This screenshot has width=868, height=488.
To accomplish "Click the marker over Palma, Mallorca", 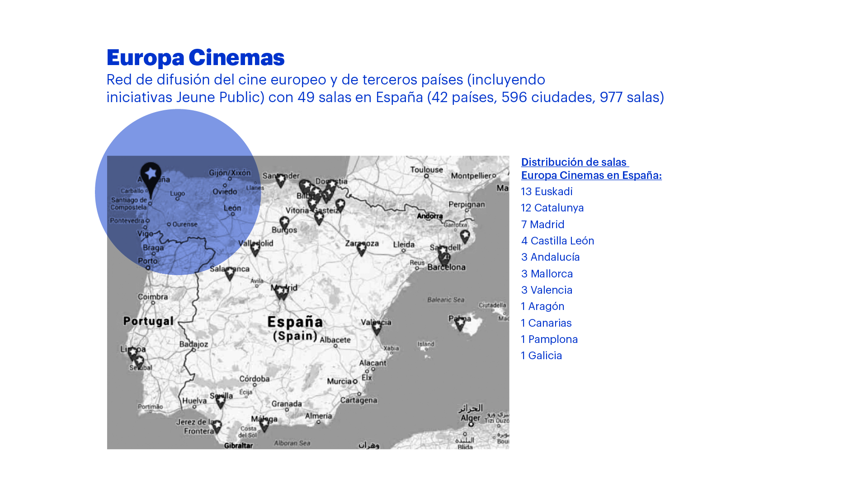I will 460,323.
